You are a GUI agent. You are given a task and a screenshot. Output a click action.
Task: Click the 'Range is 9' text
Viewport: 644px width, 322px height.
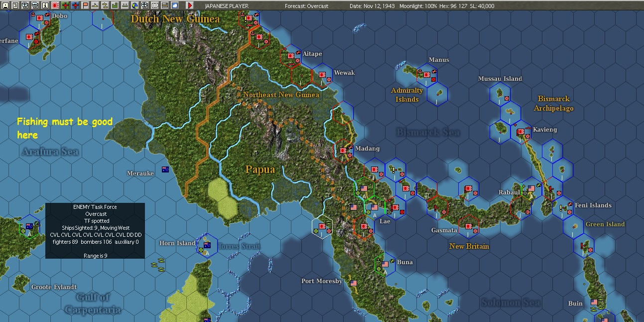95,255
